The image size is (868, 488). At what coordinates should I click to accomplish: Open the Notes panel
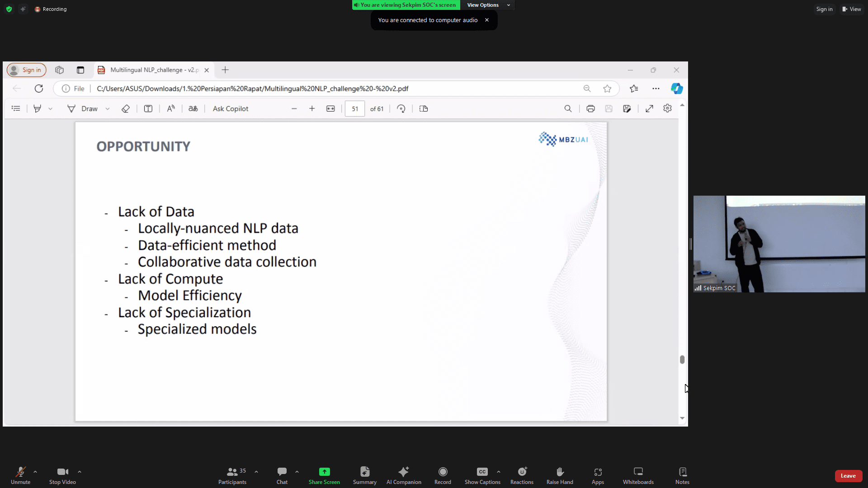(x=682, y=475)
